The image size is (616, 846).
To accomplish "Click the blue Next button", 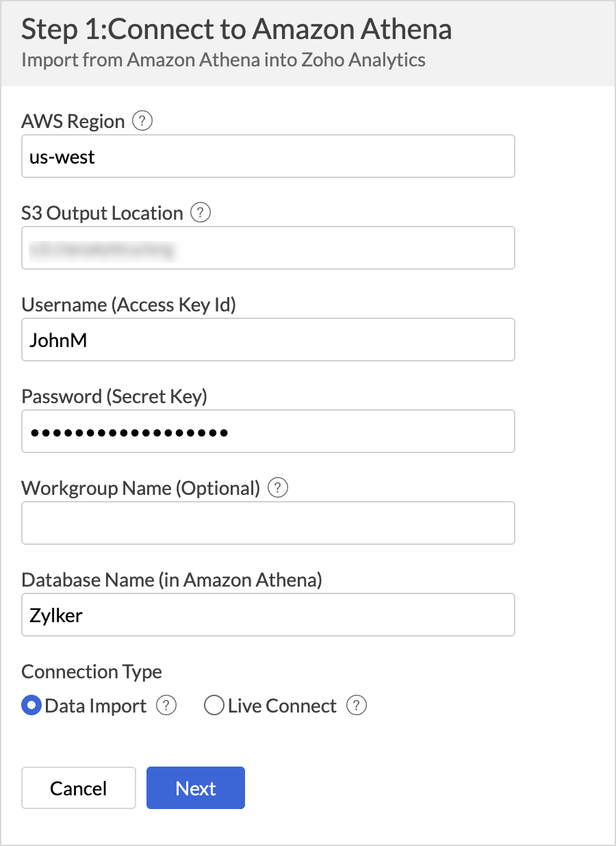I will click(196, 788).
